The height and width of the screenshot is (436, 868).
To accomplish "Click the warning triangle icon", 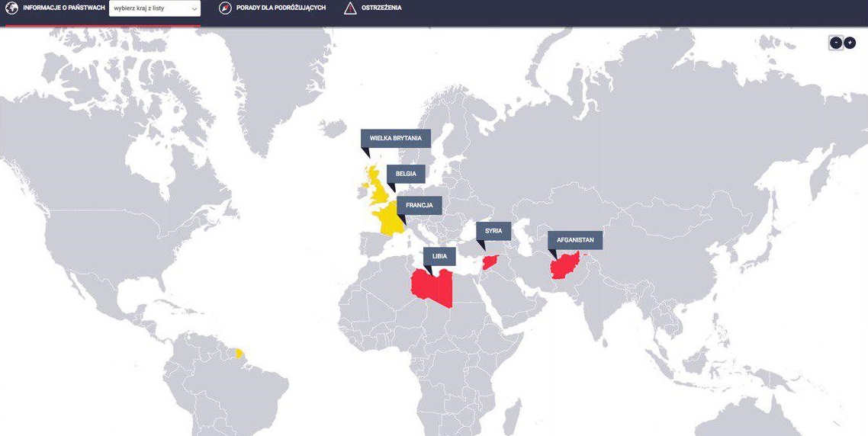I will coord(349,8).
